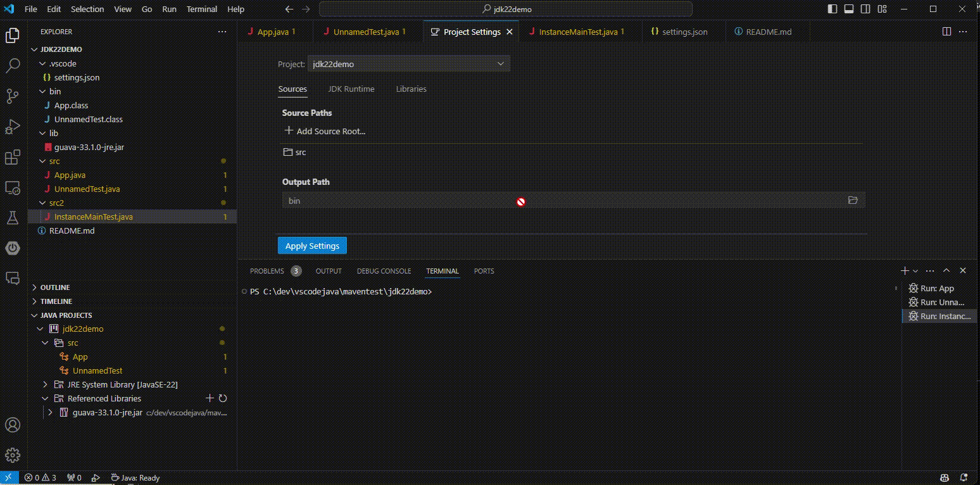This screenshot has width=980, height=485.
Task: Collapse the Referenced Libraries node
Action: (45, 398)
